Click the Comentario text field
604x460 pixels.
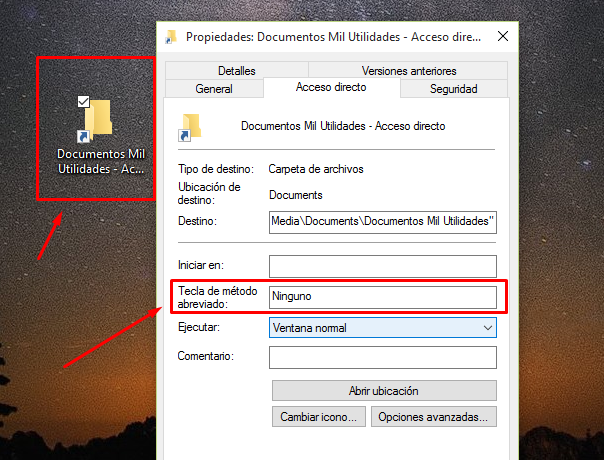(383, 357)
